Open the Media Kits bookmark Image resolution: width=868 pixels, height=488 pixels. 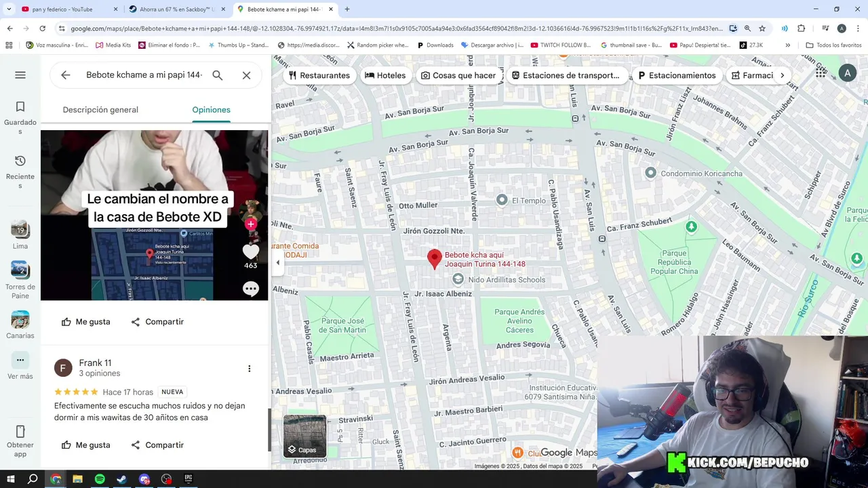point(113,45)
